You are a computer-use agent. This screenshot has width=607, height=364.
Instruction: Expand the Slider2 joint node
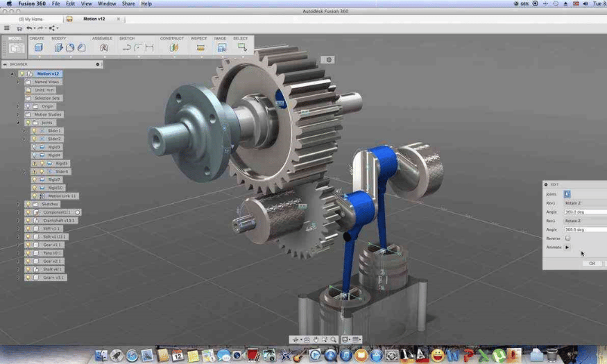(x=24, y=139)
